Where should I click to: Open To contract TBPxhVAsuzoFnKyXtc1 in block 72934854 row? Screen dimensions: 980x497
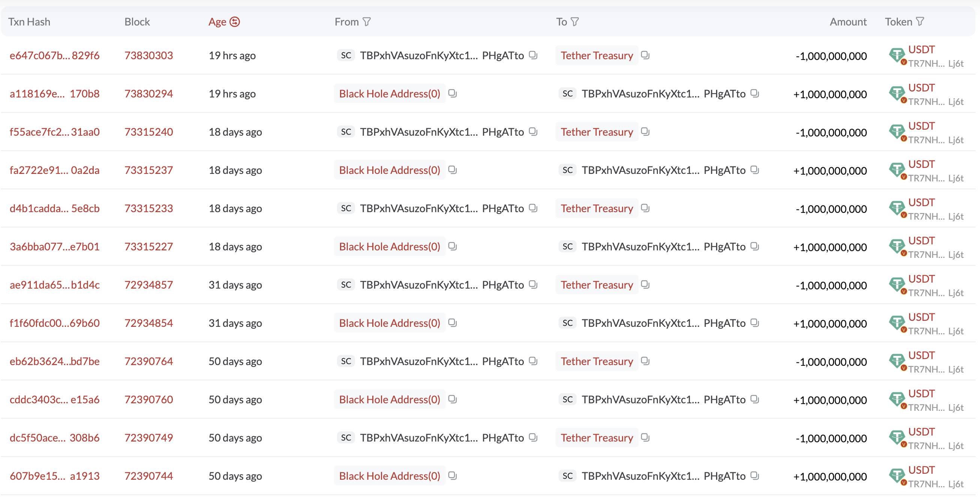click(664, 323)
